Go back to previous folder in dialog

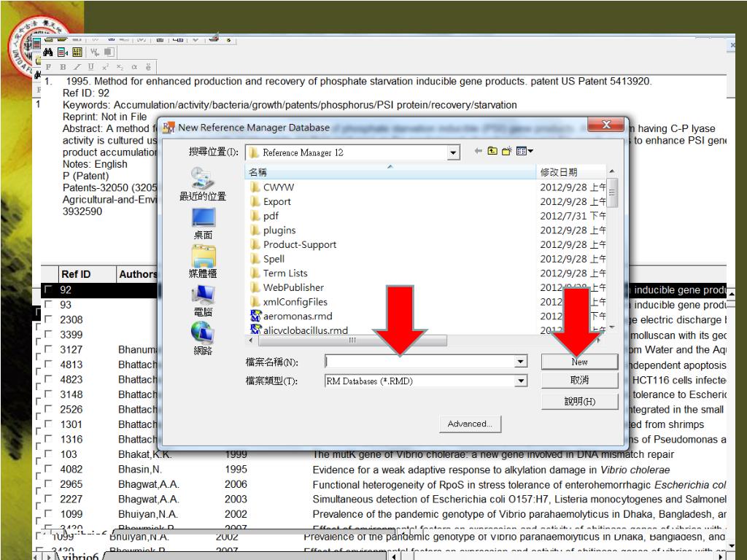[479, 151]
